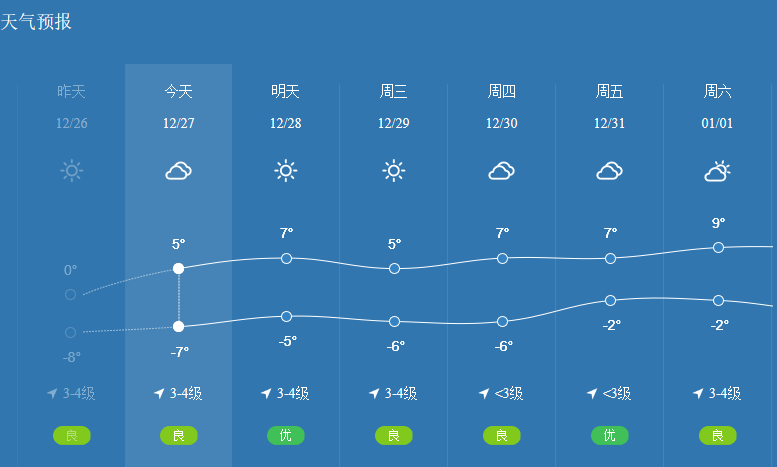
Task: Click today's -7° low temperature point
Action: point(178,327)
